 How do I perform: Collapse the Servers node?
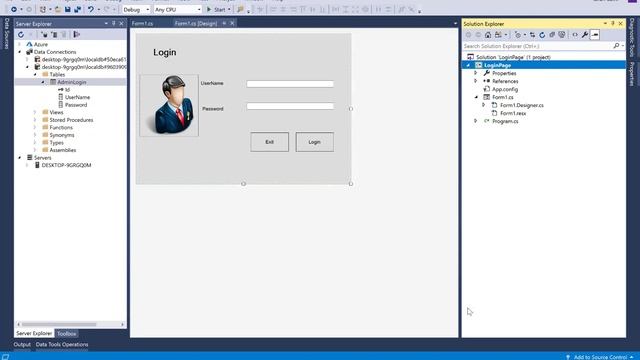point(20,158)
